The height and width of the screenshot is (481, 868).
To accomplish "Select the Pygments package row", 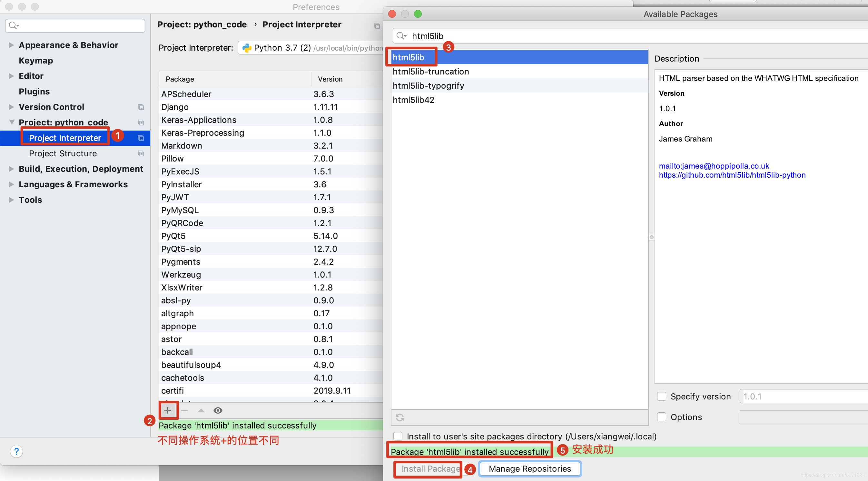I will pos(271,261).
